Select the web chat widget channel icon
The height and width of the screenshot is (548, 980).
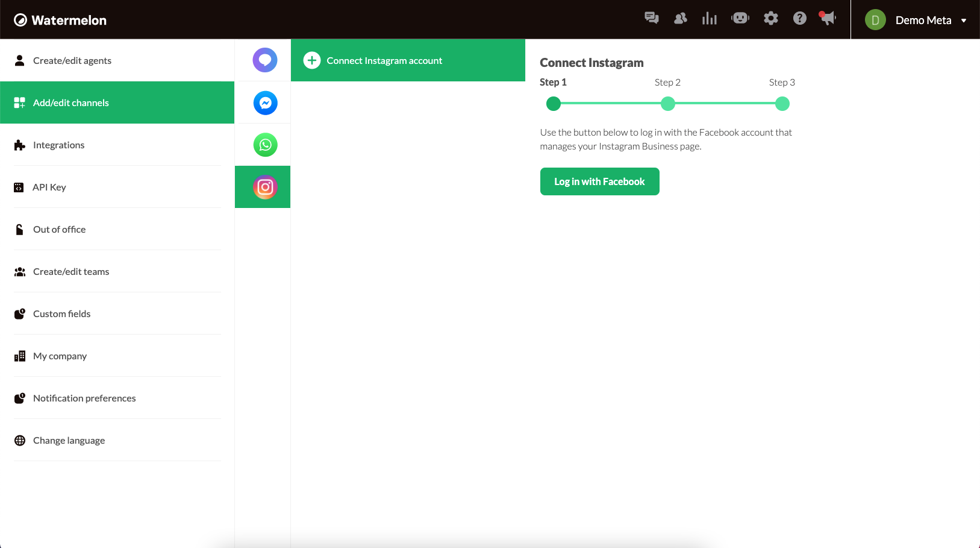265,60
